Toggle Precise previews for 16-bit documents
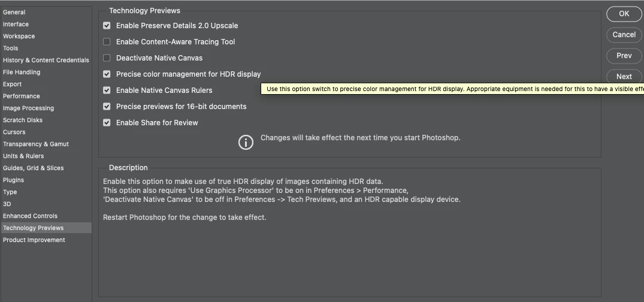 [x=107, y=107]
